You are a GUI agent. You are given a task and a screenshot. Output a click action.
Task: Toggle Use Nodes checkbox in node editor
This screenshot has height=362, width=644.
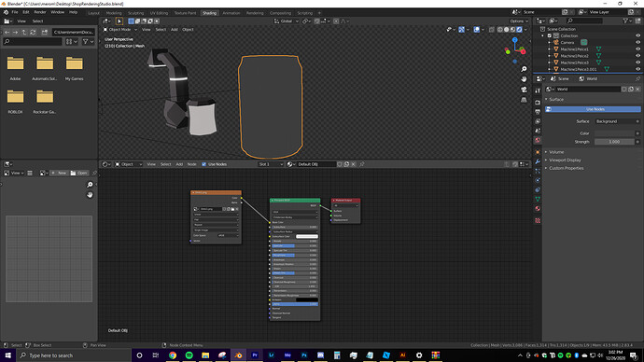204,164
